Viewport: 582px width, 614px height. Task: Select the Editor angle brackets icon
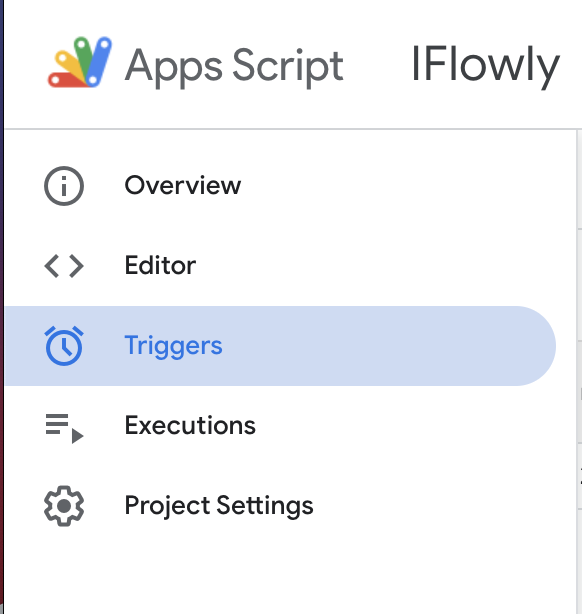(x=64, y=266)
